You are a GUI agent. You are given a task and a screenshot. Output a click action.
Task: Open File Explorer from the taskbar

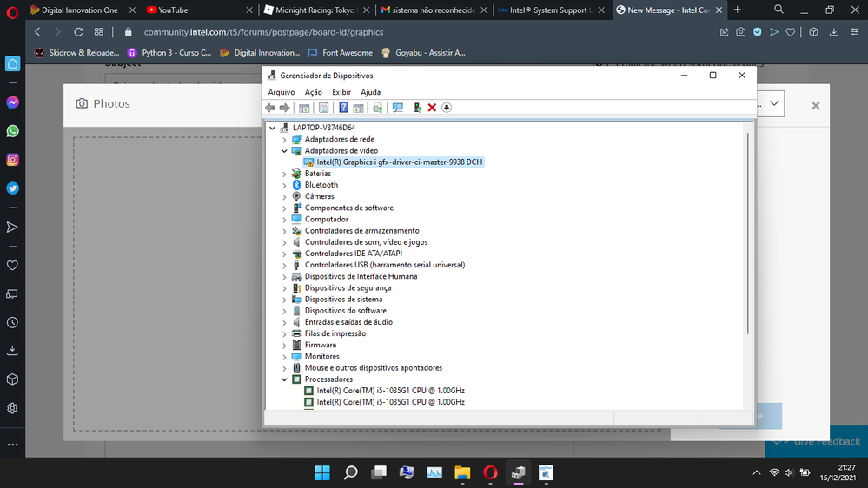point(462,472)
